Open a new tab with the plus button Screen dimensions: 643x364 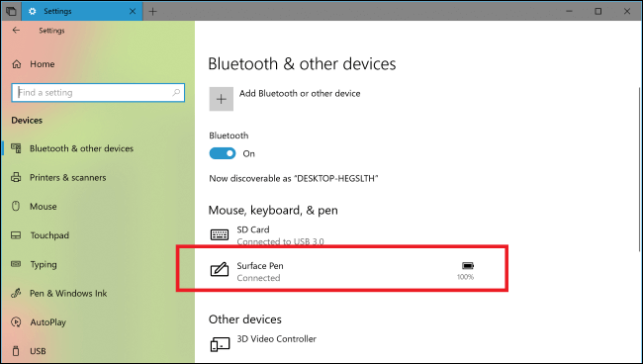tap(153, 12)
